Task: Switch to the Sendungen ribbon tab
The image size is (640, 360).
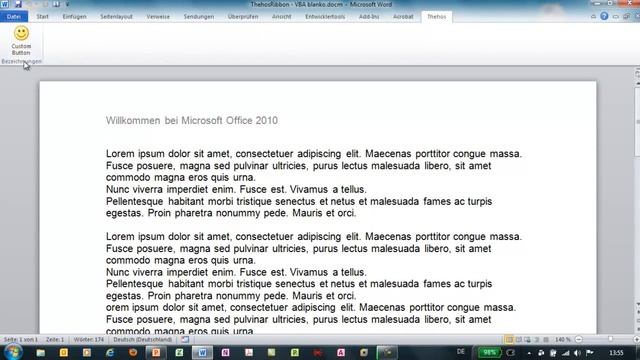Action: [x=199, y=17]
